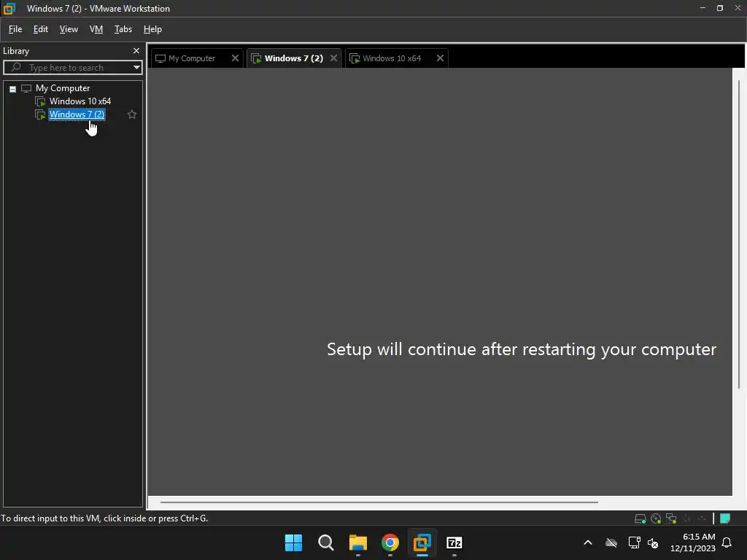This screenshot has width=747, height=560.
Task: Click the Windows 10 x64 VM icon in library
Action: [x=41, y=101]
